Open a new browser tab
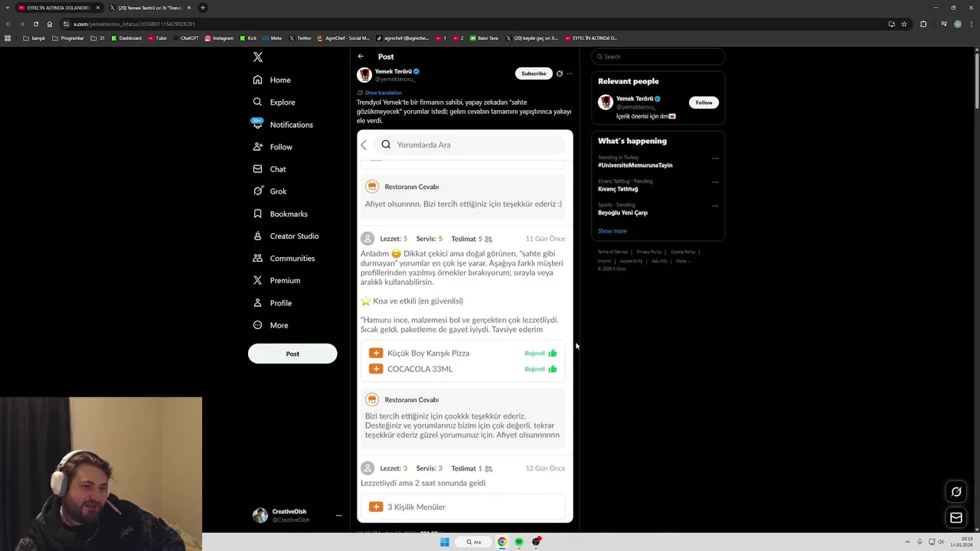 click(203, 8)
